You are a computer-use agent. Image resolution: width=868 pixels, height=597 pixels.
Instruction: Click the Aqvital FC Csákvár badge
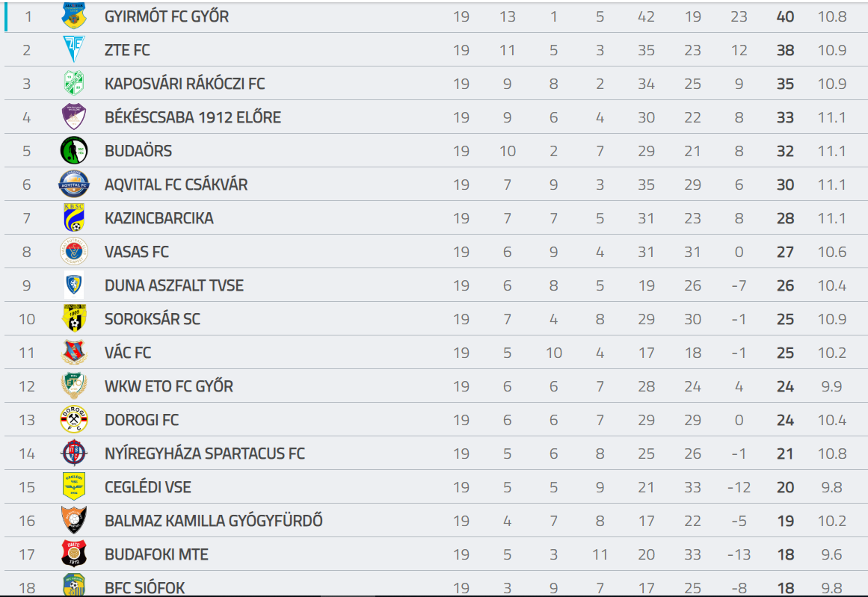click(x=73, y=185)
